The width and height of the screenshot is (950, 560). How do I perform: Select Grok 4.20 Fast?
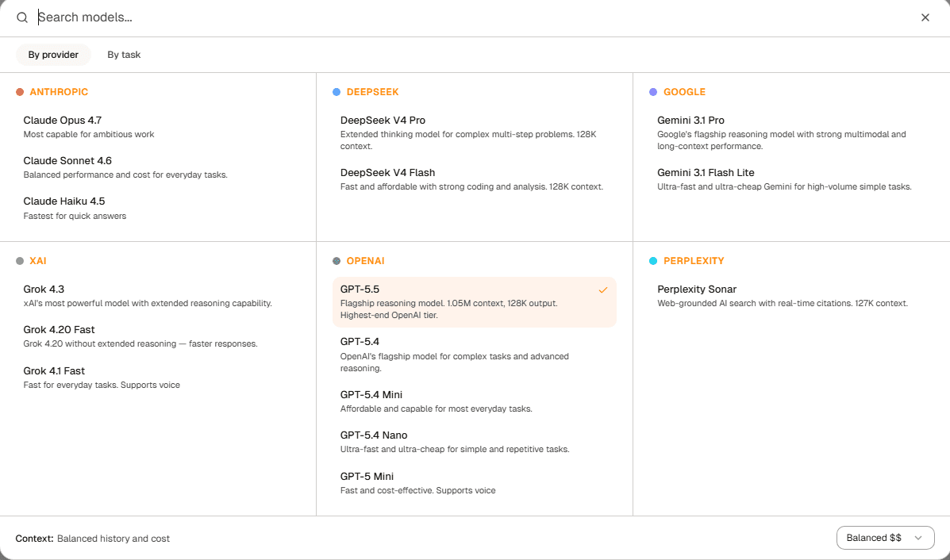click(x=158, y=336)
